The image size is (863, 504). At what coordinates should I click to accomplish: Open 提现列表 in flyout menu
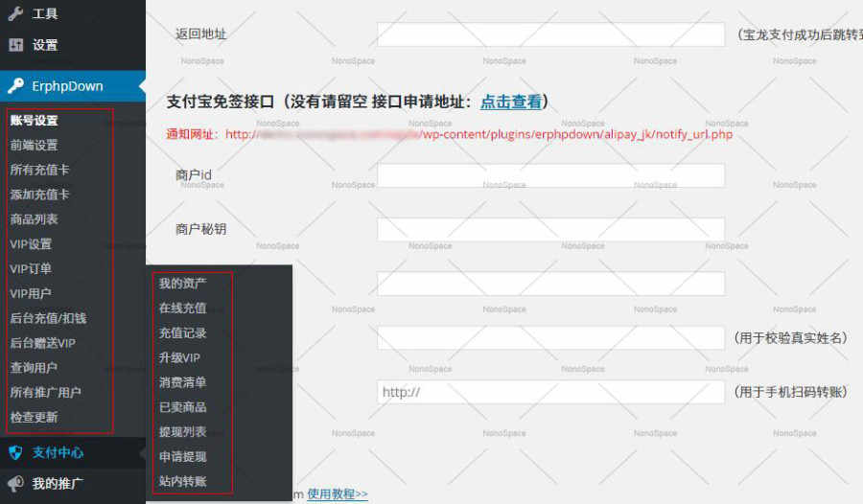183,432
